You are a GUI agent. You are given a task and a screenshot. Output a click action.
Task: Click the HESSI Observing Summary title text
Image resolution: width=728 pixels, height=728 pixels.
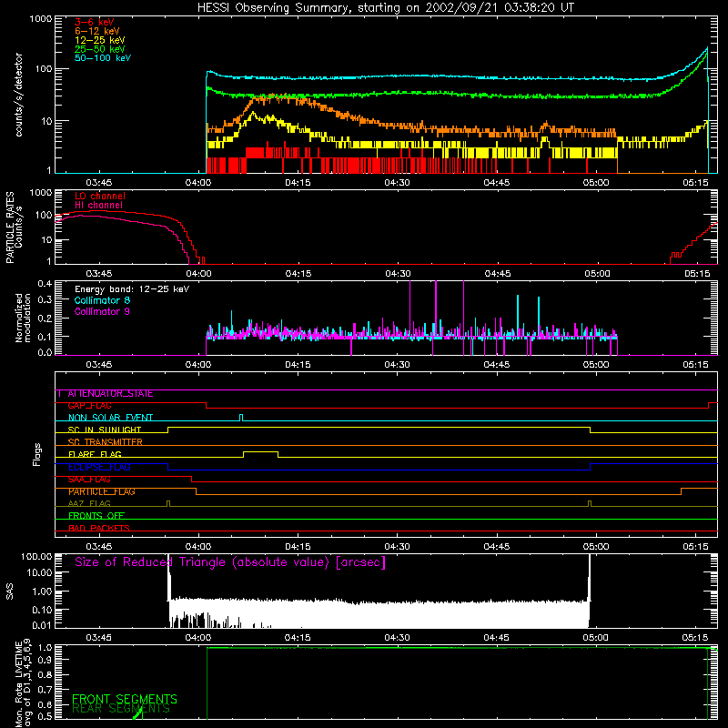[386, 8]
